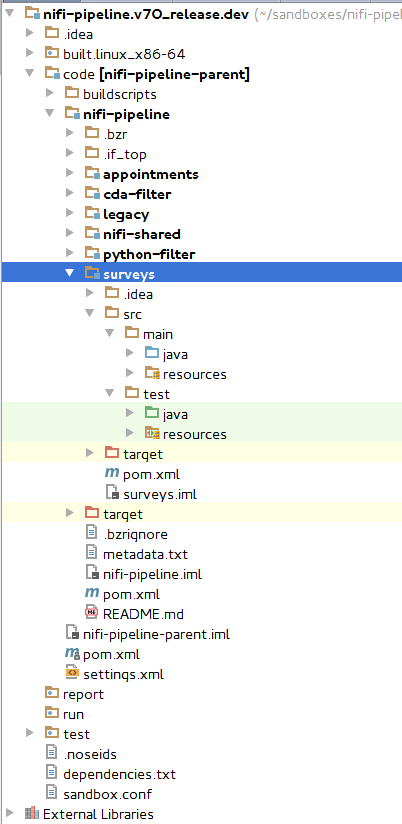Image resolution: width=402 pixels, height=824 pixels.
Task: Click the test resources folder icon
Action: [x=152, y=434]
